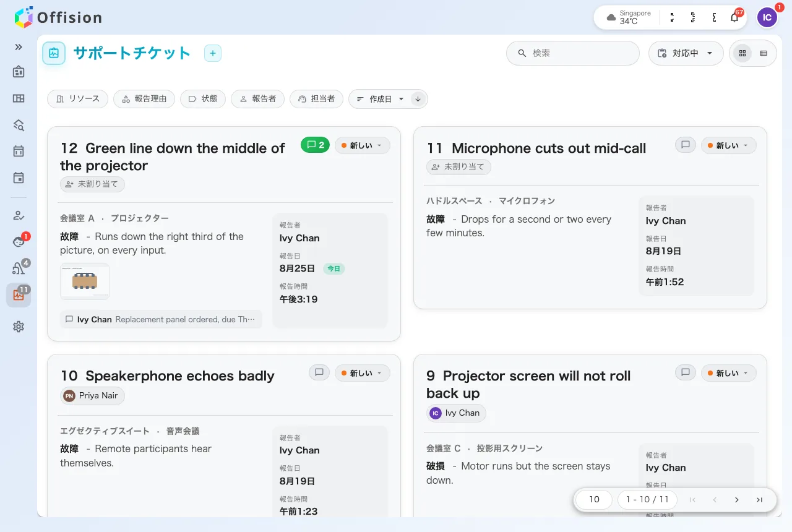Add a new support ticket with plus button

pyautogui.click(x=213, y=53)
